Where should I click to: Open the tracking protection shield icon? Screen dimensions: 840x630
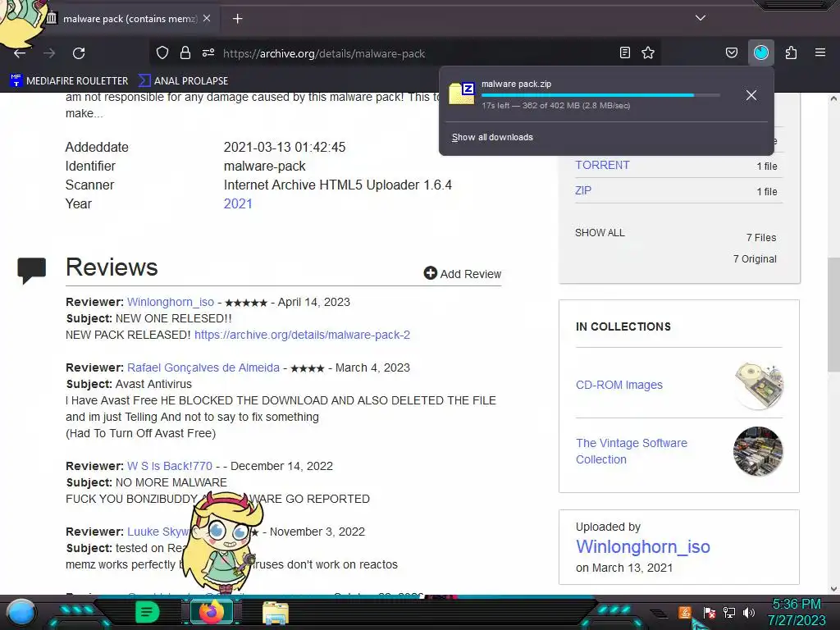[x=162, y=52]
